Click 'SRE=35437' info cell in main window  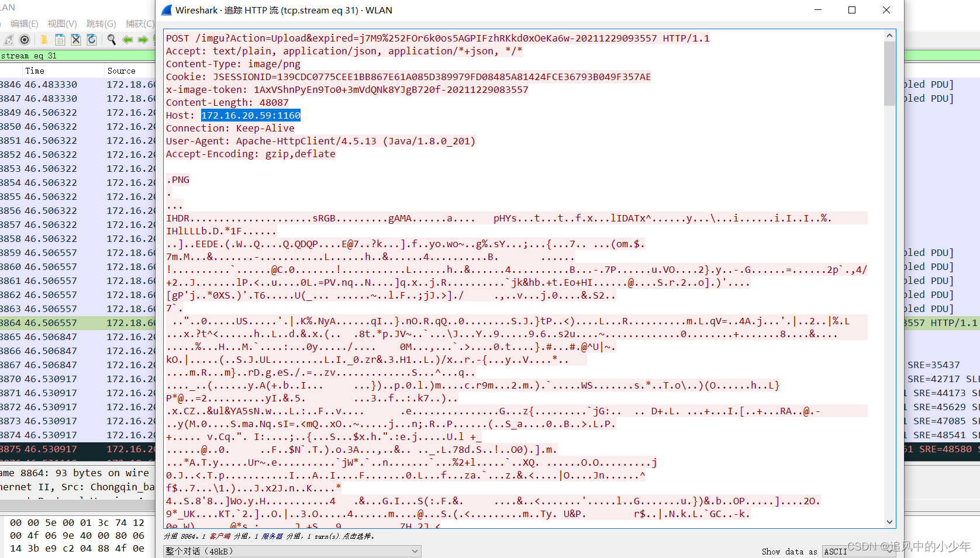pyautogui.click(x=934, y=365)
